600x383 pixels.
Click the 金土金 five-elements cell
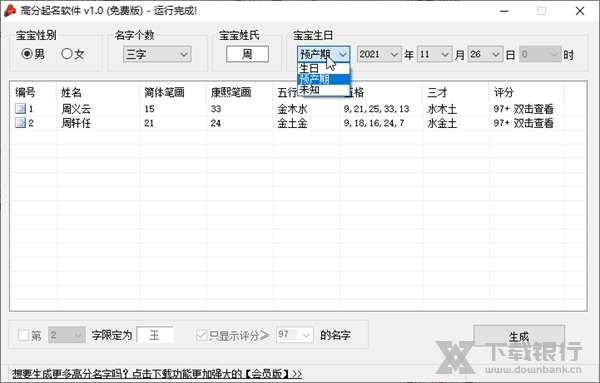click(x=292, y=123)
